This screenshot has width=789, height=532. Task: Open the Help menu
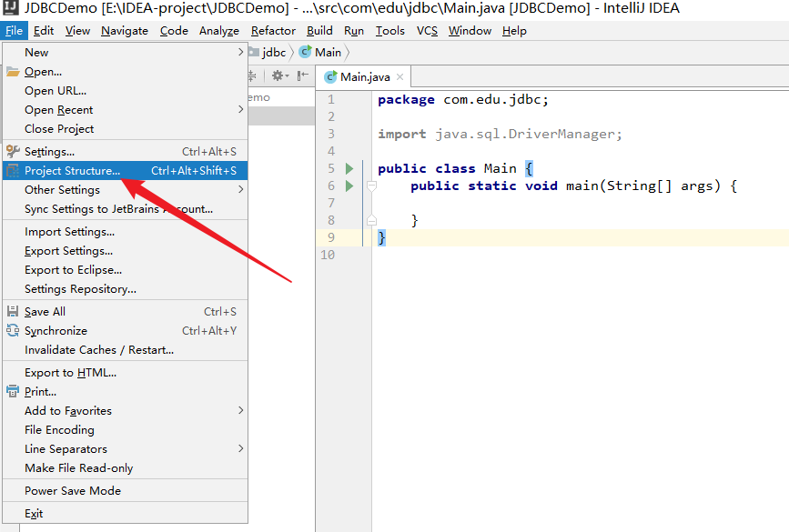pos(514,31)
